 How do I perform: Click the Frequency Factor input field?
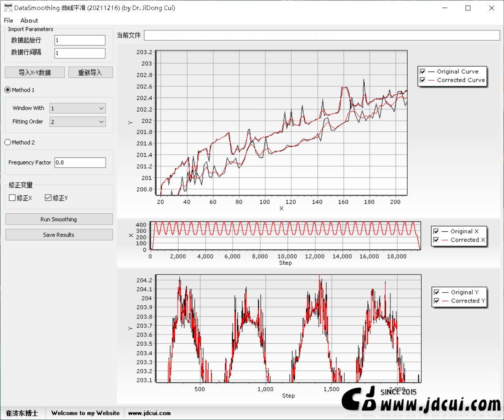(x=80, y=163)
